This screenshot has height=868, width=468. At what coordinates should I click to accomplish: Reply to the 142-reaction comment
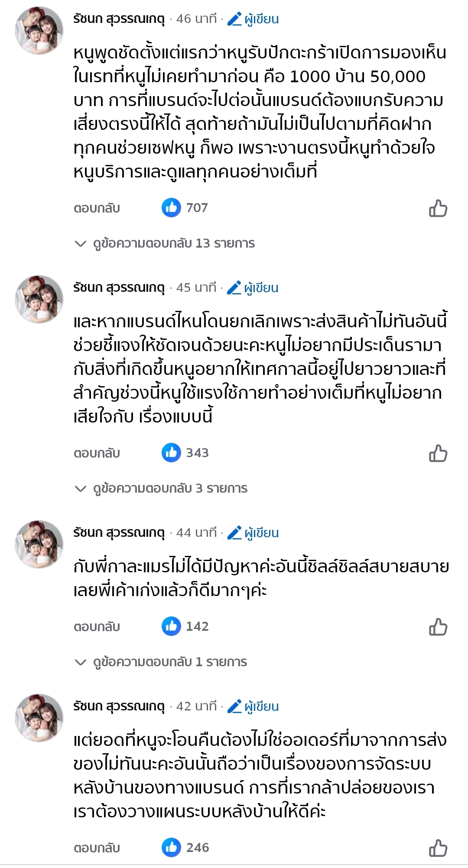point(97,627)
